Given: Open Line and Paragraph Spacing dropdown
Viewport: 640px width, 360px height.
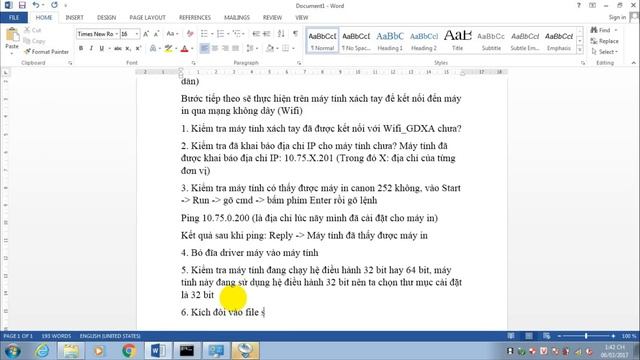Looking at the screenshot, I should [x=252, y=49].
